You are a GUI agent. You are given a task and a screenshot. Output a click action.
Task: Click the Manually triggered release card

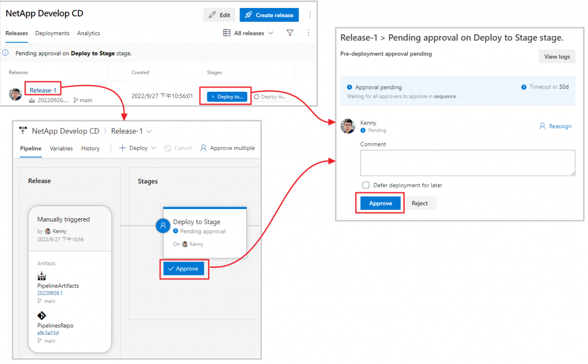pyautogui.click(x=70, y=279)
